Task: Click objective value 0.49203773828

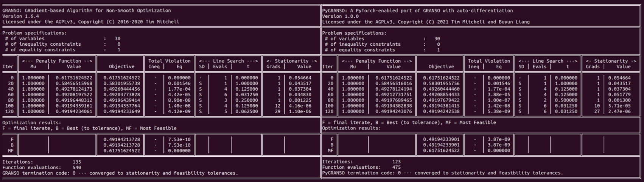Action: click(x=122, y=95)
